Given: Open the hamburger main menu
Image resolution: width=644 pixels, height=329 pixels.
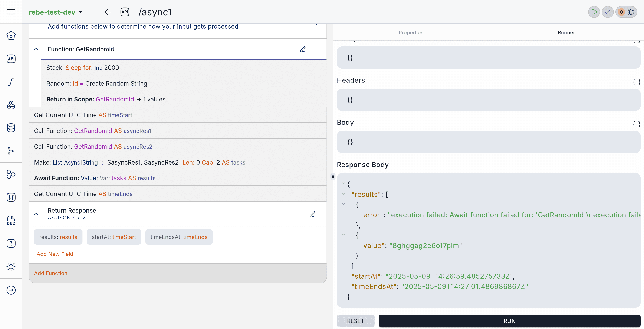Looking at the screenshot, I should pyautogui.click(x=11, y=12).
